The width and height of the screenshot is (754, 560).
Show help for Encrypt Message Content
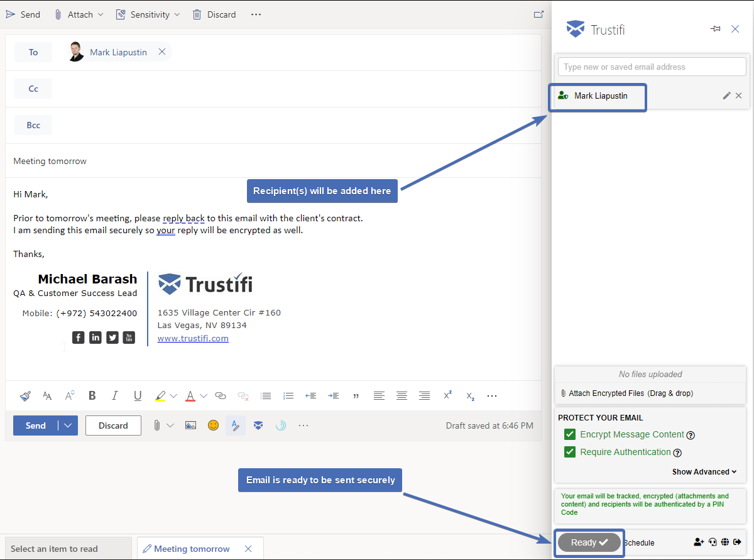[x=691, y=435]
